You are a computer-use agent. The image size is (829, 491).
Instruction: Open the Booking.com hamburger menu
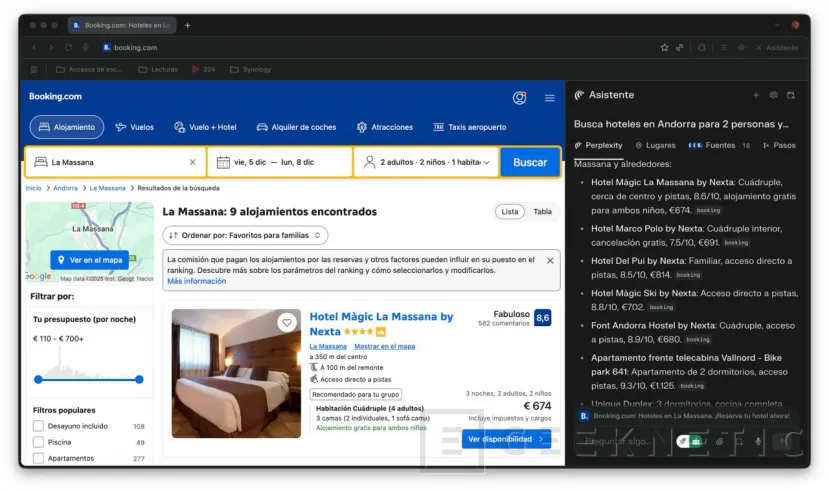point(550,98)
